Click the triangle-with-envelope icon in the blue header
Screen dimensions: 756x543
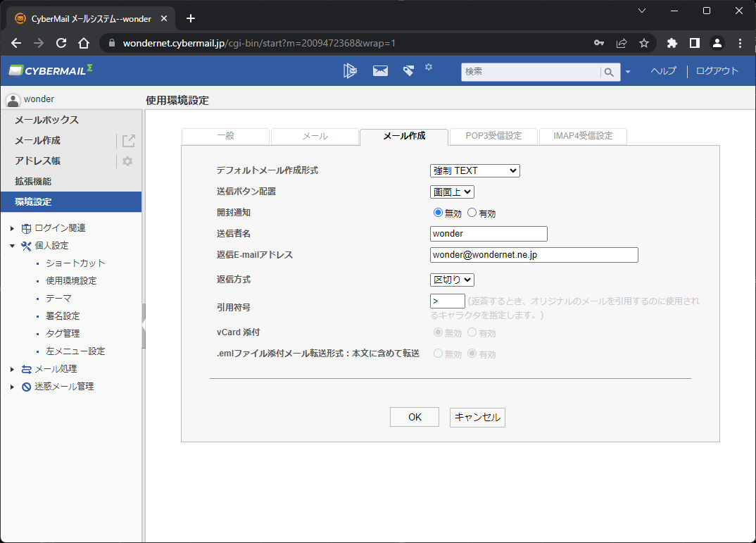pyautogui.click(x=350, y=71)
